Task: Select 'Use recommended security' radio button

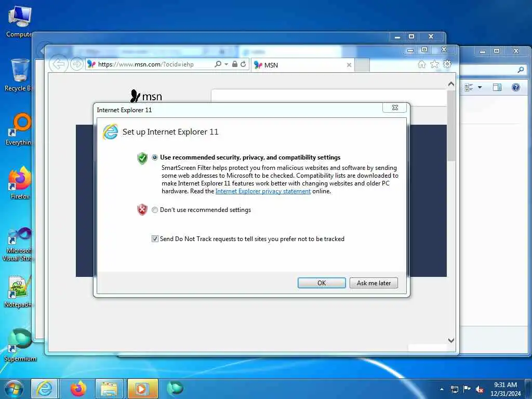Action: 155,157
